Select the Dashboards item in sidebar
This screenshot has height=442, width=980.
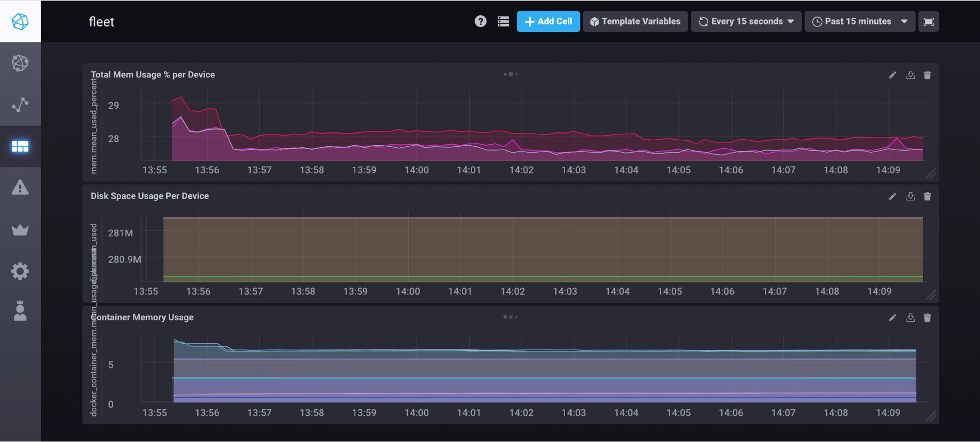(20, 146)
